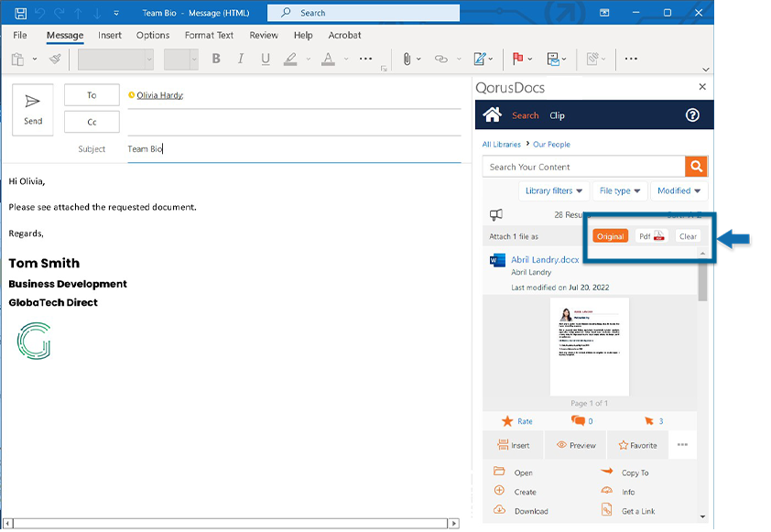Click into the Subject field
The height and width of the screenshot is (532, 771).
[294, 149]
